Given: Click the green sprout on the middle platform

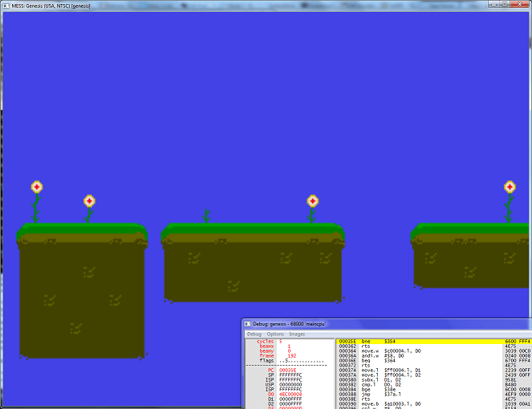Looking at the screenshot, I should (x=206, y=216).
